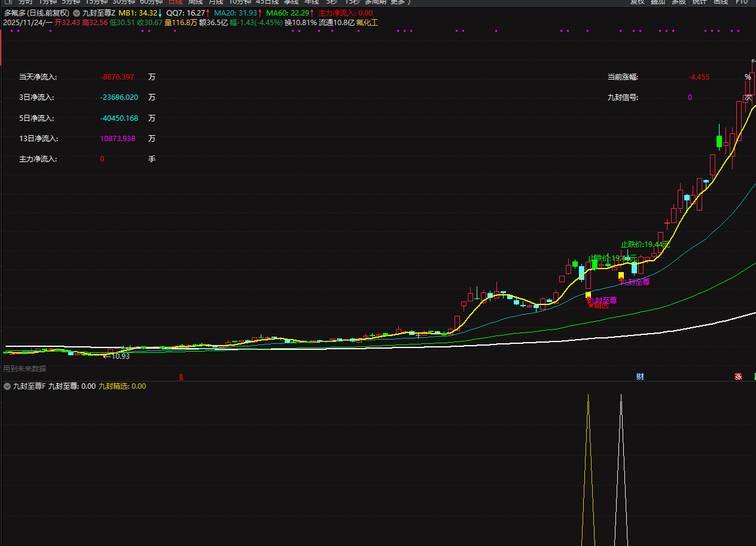Click the red S marker icon on timeline

pos(181,377)
